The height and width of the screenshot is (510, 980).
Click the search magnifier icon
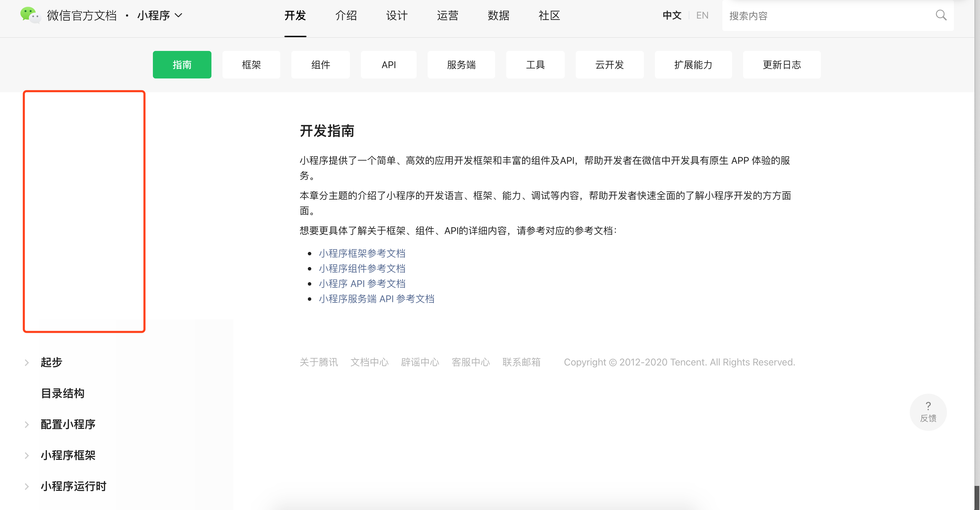tap(940, 15)
